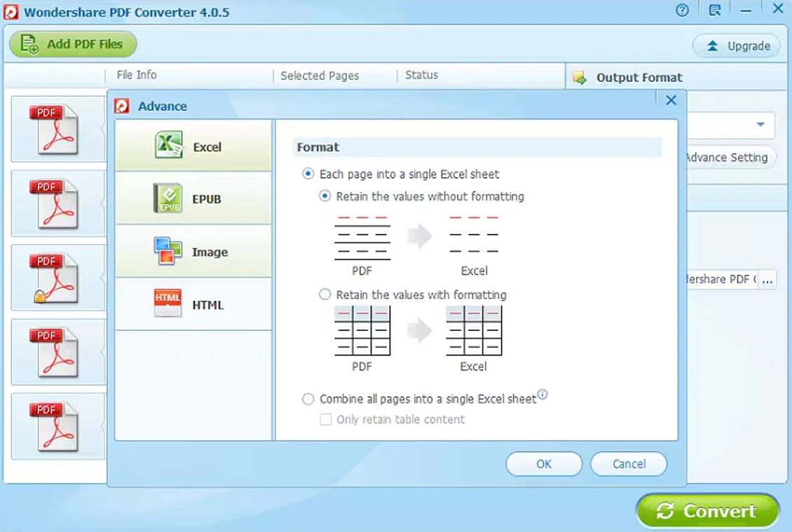The height and width of the screenshot is (532, 792).
Task: Click the Excel table with formatting illustration
Action: (474, 330)
